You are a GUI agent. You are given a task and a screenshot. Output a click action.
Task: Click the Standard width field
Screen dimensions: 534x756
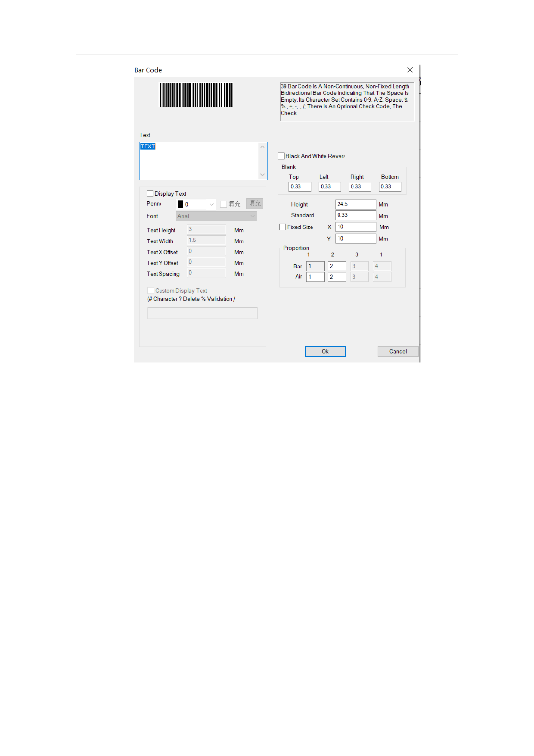355,215
